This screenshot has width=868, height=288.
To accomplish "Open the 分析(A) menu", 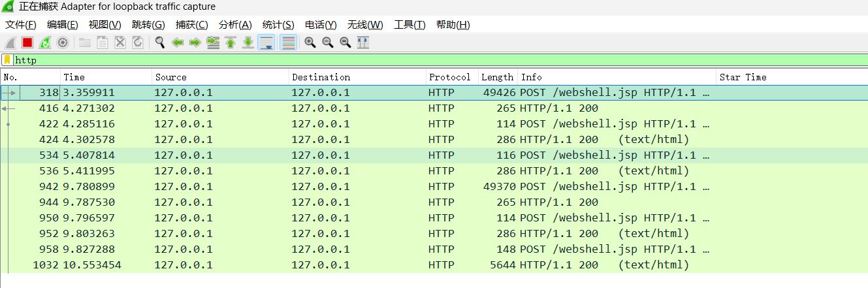I will coord(234,25).
